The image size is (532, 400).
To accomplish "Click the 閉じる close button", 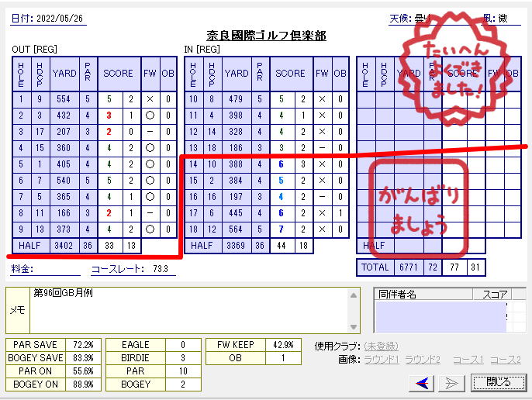I will click(x=499, y=382).
